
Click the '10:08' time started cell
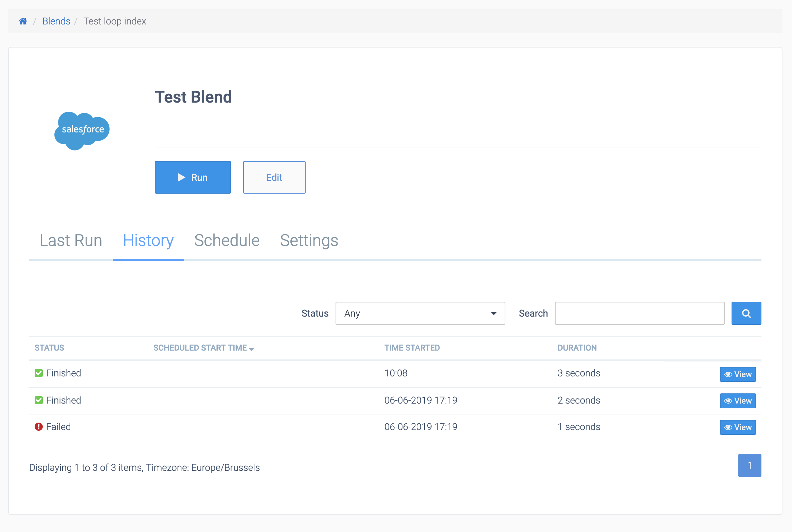(396, 373)
